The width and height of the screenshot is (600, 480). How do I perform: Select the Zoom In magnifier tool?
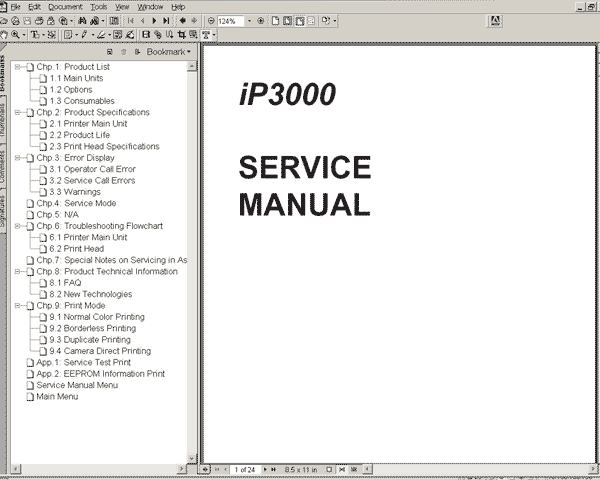pyautogui.click(x=16, y=35)
